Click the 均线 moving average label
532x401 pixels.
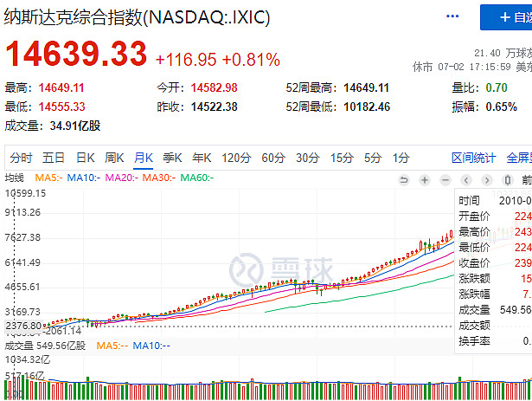pos(14,178)
